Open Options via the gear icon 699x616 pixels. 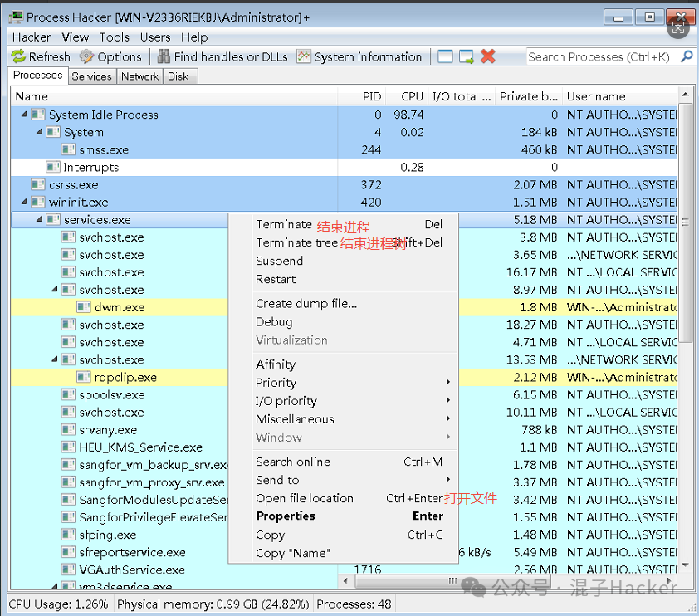click(x=86, y=56)
